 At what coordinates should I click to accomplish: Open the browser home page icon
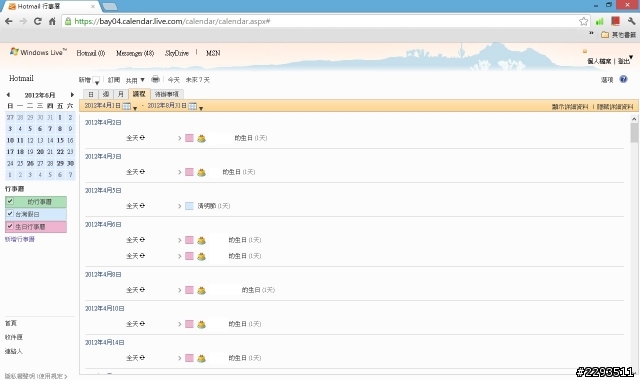[52, 21]
